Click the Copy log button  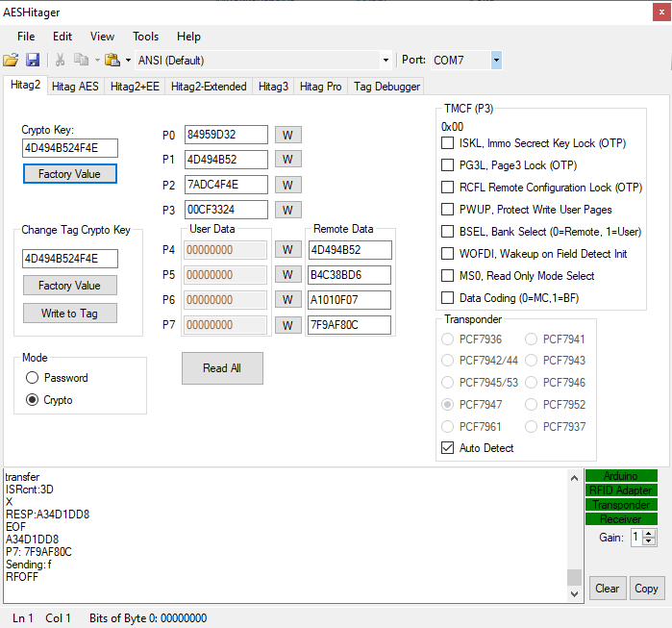point(646,589)
